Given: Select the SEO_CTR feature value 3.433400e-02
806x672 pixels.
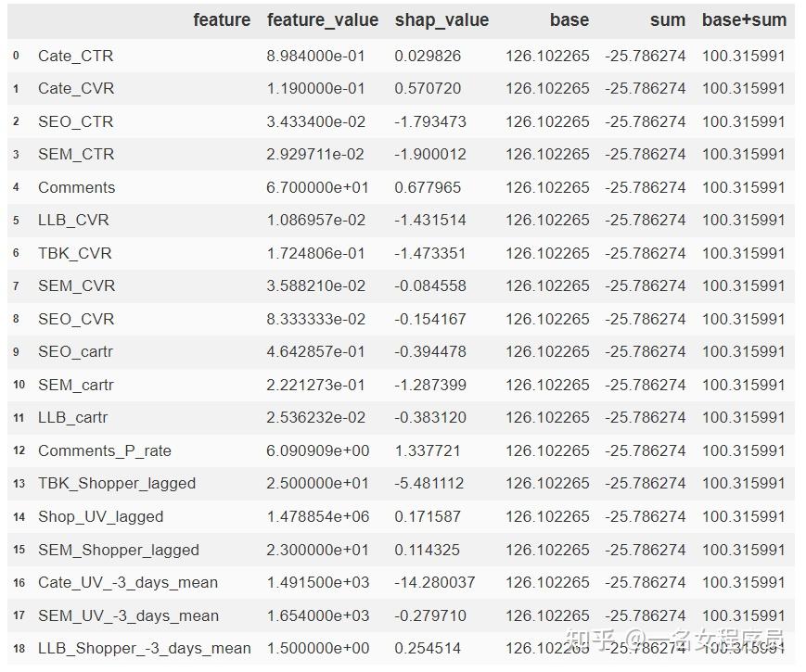Looking at the screenshot, I should click(315, 121).
